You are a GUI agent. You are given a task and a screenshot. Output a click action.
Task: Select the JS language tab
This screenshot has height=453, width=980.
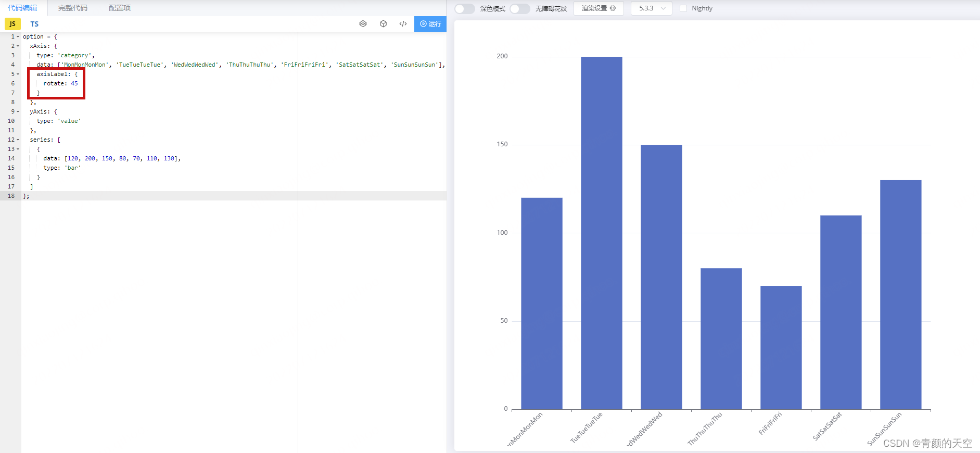click(x=12, y=24)
